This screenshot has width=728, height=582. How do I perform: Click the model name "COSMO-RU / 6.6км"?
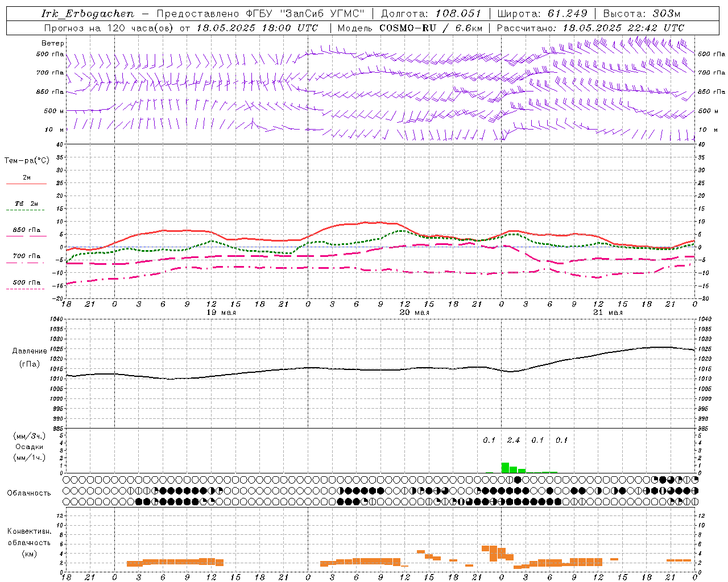[431, 28]
